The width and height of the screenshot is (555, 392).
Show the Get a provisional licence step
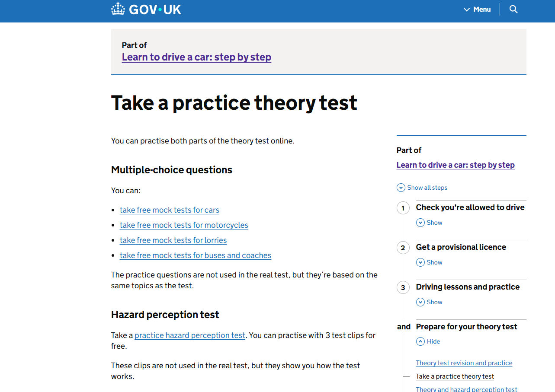(x=429, y=262)
